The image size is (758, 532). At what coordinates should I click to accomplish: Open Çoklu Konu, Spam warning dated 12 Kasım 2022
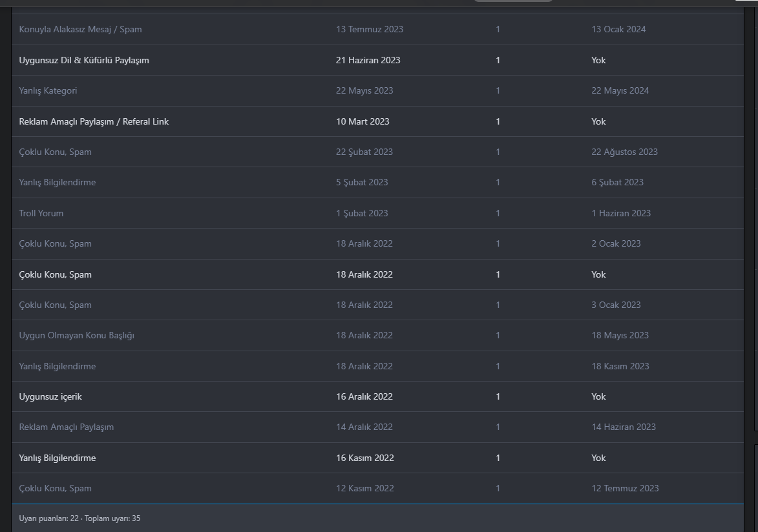click(x=55, y=488)
